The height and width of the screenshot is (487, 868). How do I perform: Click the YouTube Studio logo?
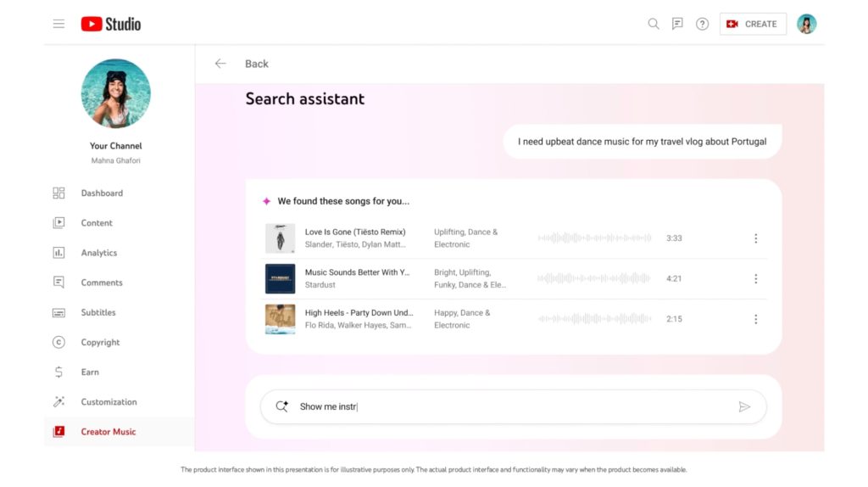[x=111, y=24]
